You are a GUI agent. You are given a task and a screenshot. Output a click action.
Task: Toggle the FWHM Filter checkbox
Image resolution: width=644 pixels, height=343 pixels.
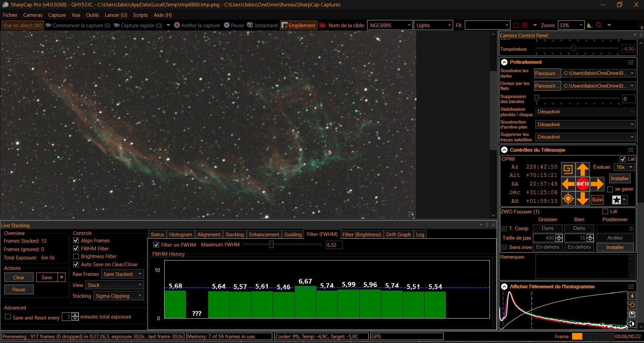[x=76, y=249]
